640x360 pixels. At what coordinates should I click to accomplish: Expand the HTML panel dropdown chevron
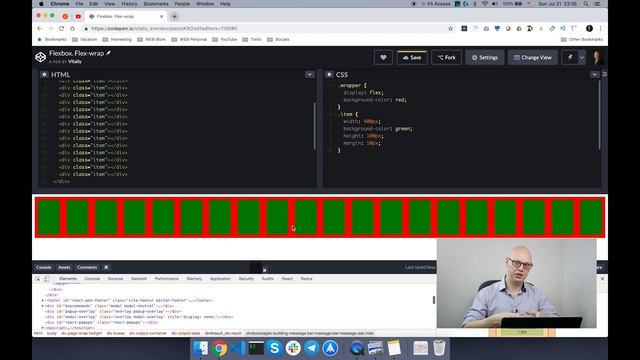tap(309, 75)
